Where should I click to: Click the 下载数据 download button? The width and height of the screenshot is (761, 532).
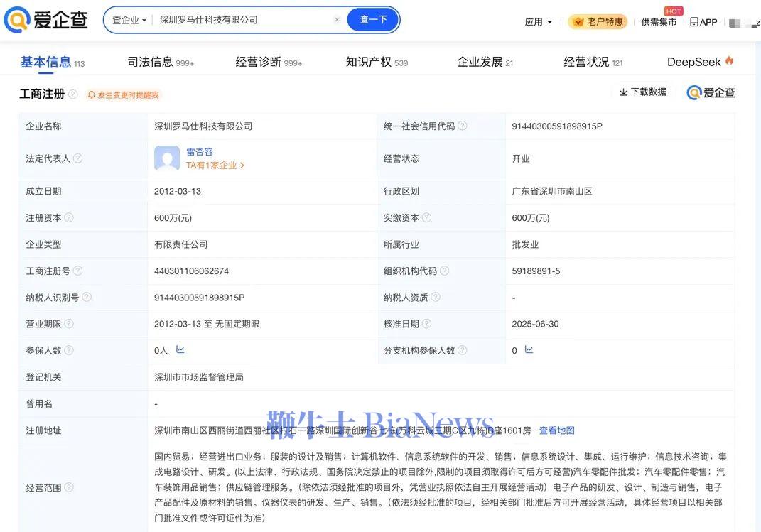click(x=643, y=92)
